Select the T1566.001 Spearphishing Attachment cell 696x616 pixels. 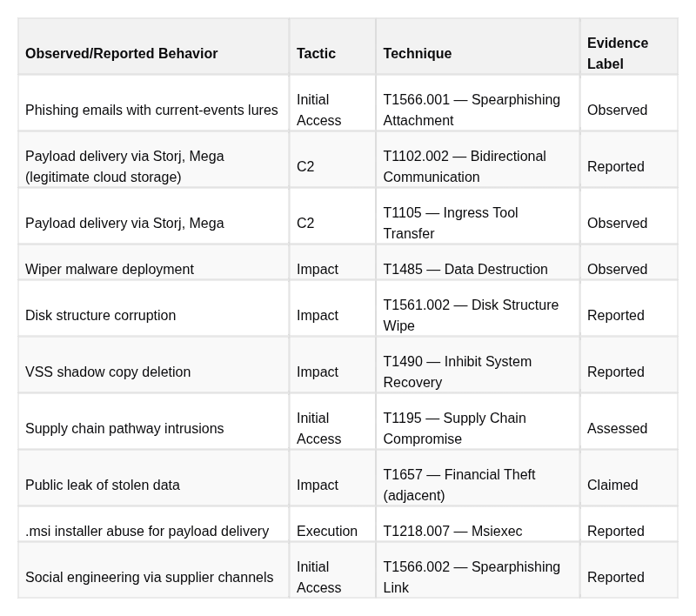point(478,103)
